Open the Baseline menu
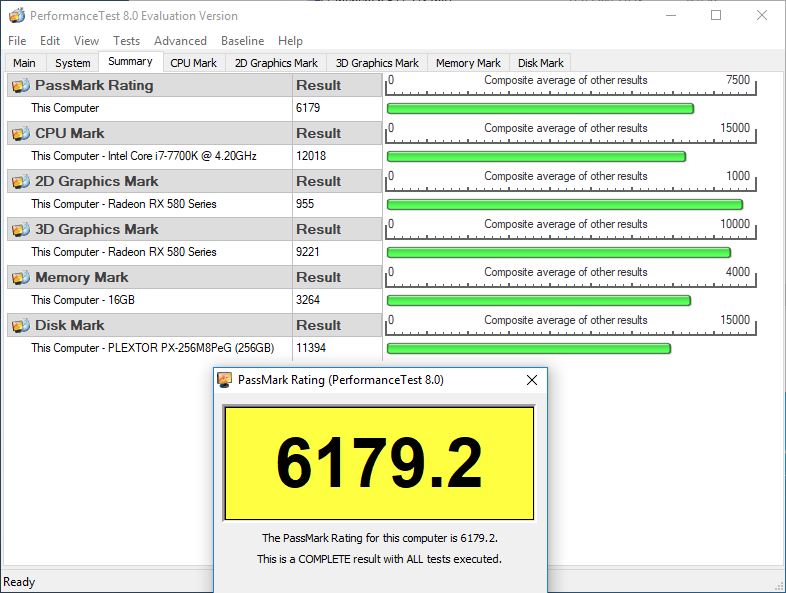 point(242,41)
